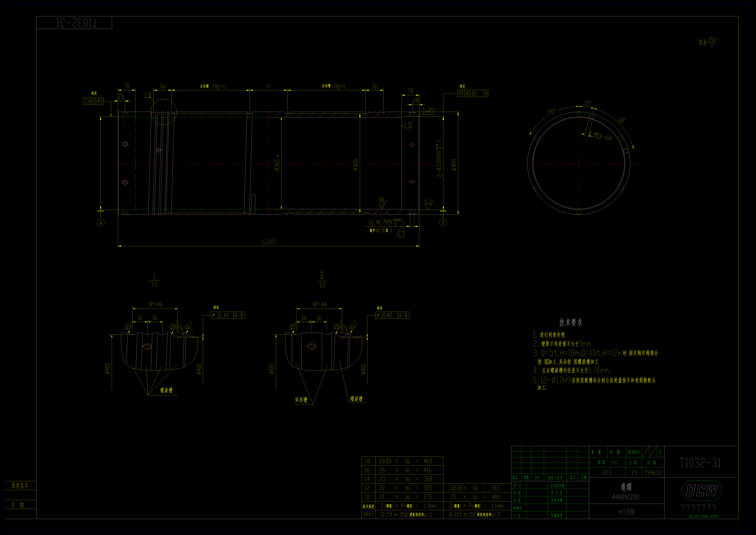This screenshot has height=535, width=756.
Task: Click the "ø409" diameter dimension text
Action: coord(454,165)
